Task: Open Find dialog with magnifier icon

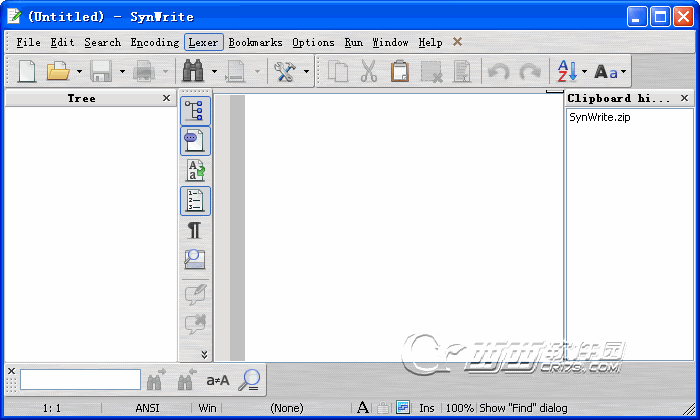Action: (249, 380)
